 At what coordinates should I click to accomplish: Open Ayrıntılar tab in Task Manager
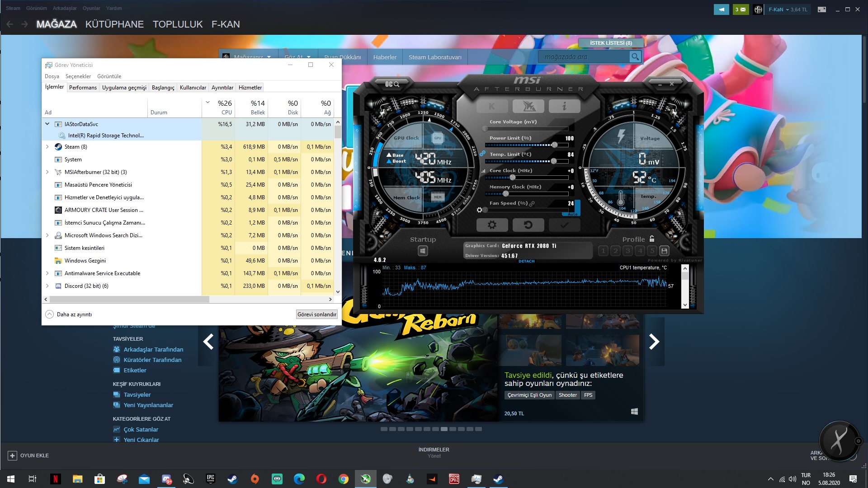tap(222, 88)
